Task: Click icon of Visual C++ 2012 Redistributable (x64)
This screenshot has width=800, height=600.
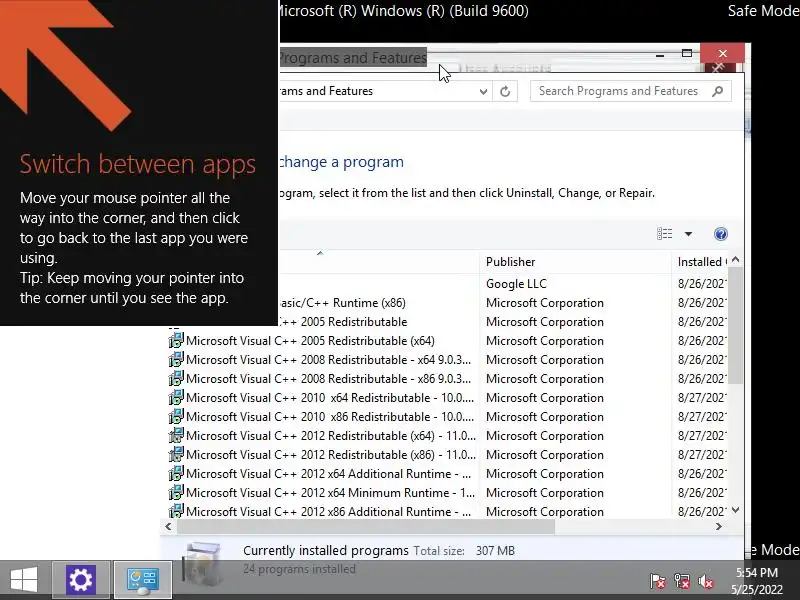Action: 176,435
